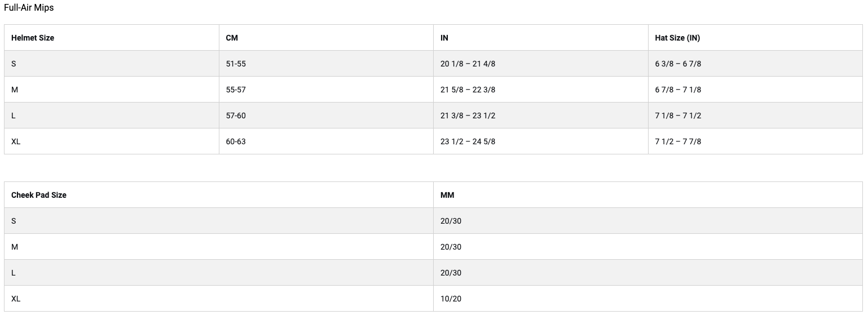Click the "CM" column header
The height and width of the screenshot is (315, 868).
click(x=232, y=38)
